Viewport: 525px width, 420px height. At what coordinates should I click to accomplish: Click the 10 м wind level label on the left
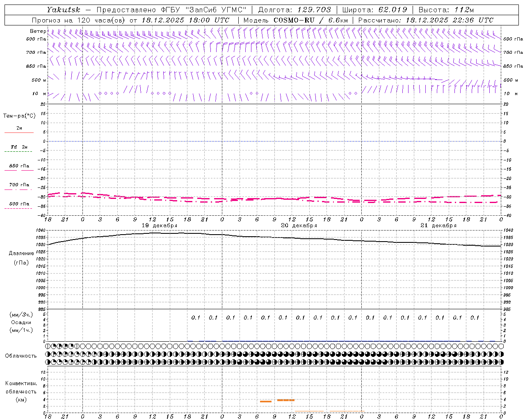(x=39, y=94)
